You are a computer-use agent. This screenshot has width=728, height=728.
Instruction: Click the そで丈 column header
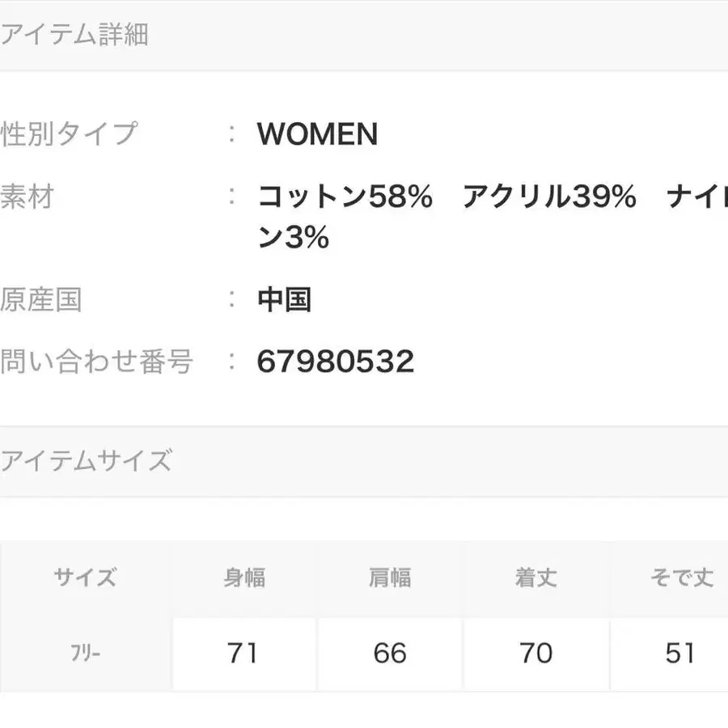681,578
